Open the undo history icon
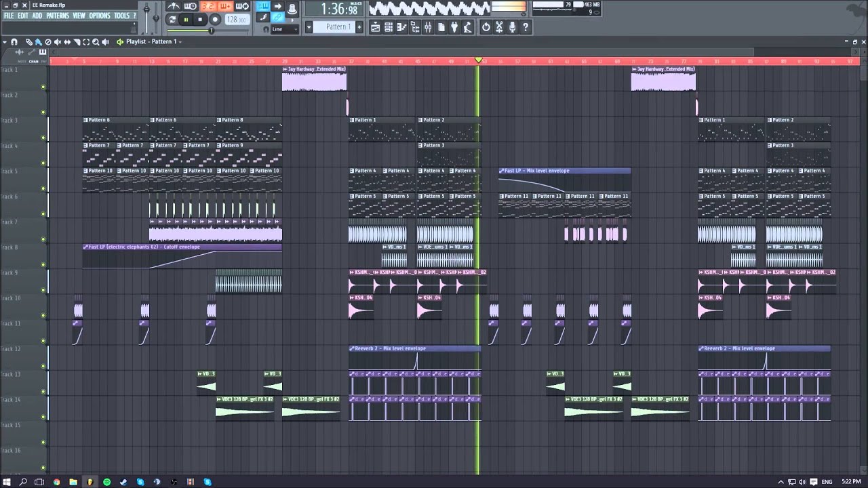This screenshot has width=868, height=488. tap(486, 27)
